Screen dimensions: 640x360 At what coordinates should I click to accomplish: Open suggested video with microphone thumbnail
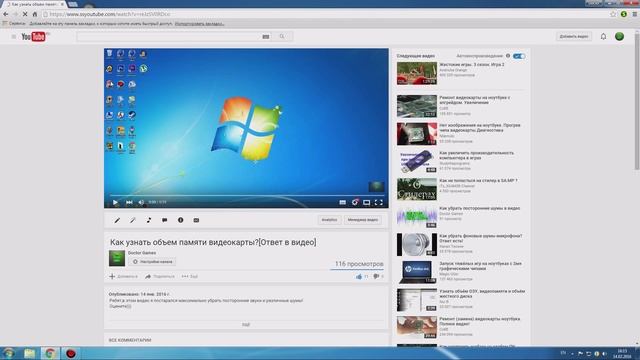[417, 244]
